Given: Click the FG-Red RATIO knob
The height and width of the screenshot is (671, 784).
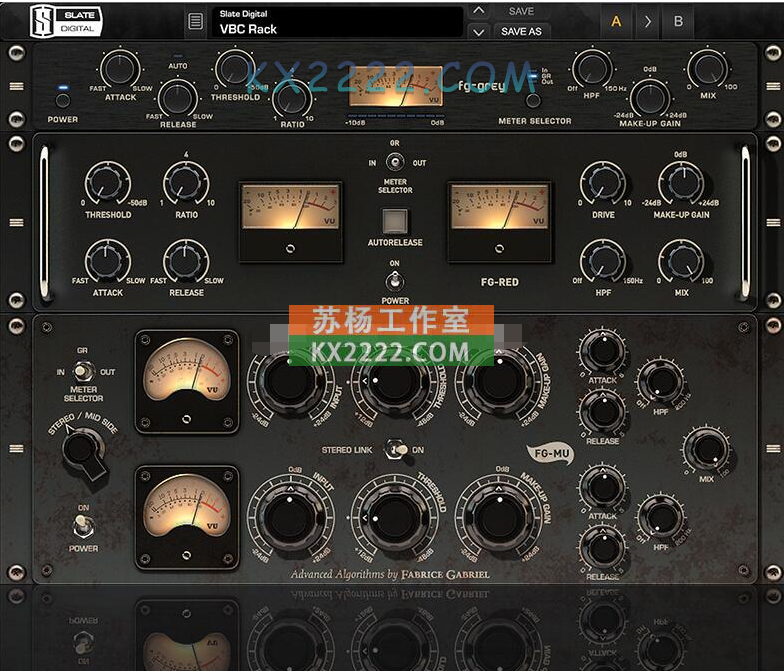Looking at the screenshot, I should 186,183.
